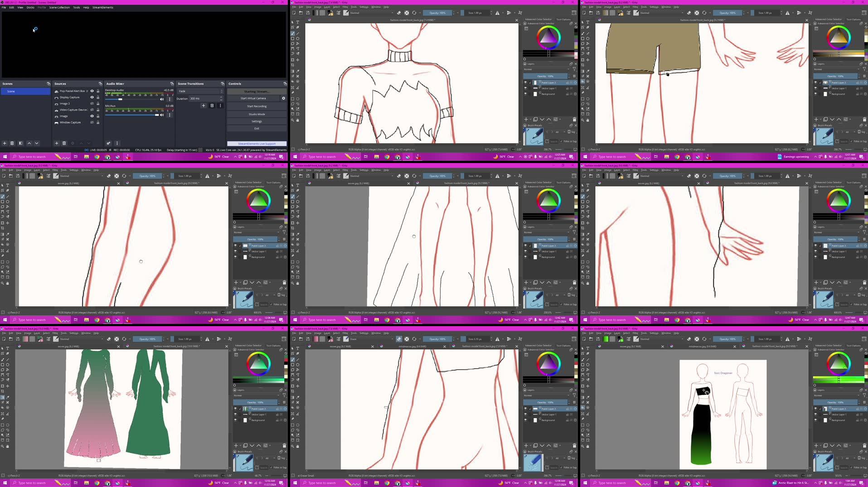Toggle eraser mode in turtleneck Krita window toolbar

point(399,13)
